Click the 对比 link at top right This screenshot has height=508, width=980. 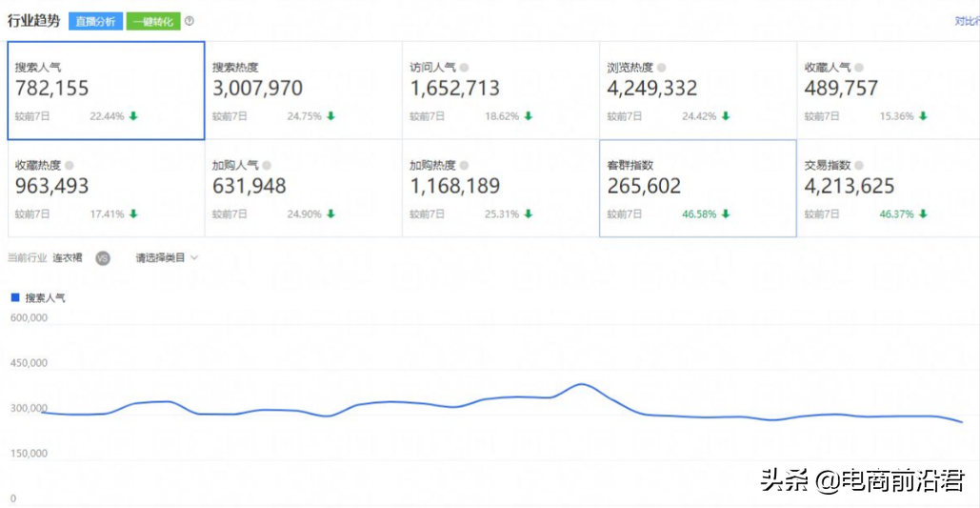point(966,21)
